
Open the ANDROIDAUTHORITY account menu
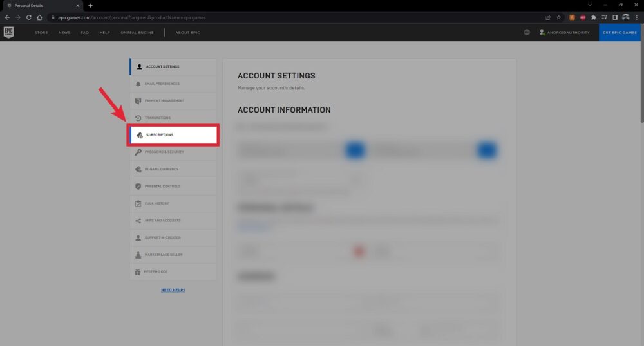[x=565, y=32]
